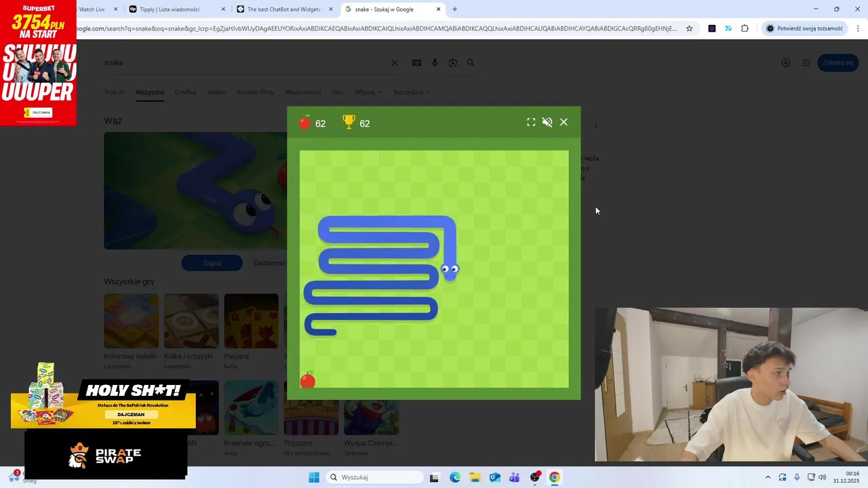Click the Windows taskbar Wyszukaj search box

coord(374,477)
